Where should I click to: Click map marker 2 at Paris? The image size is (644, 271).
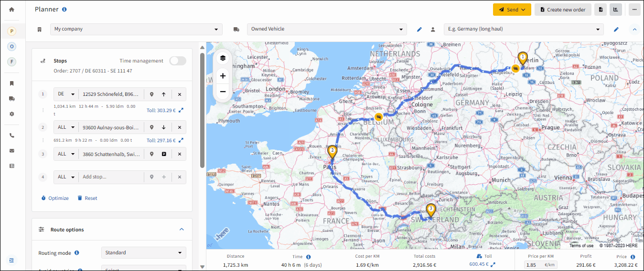(x=332, y=152)
